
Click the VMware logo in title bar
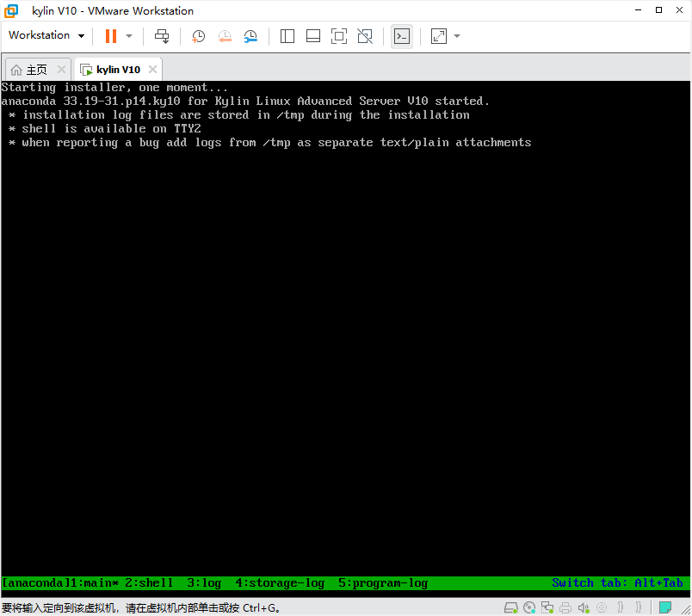11,10
